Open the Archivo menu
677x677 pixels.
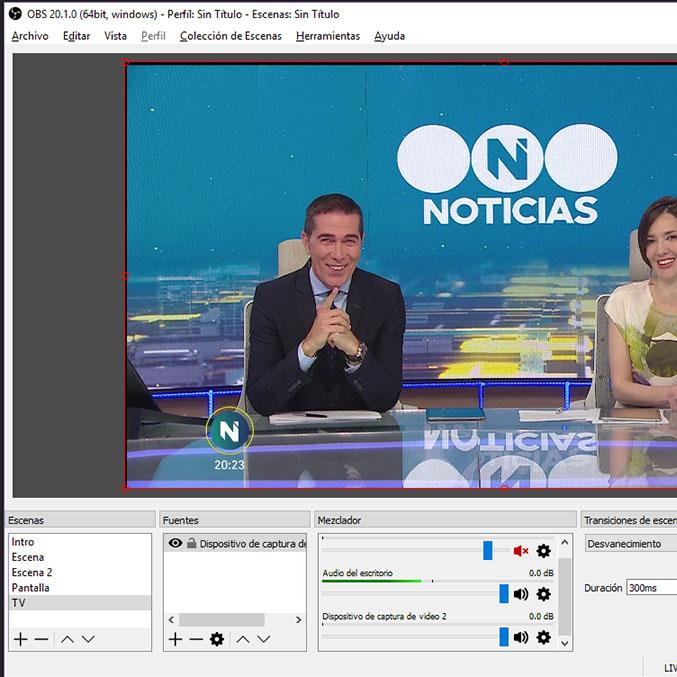point(30,36)
